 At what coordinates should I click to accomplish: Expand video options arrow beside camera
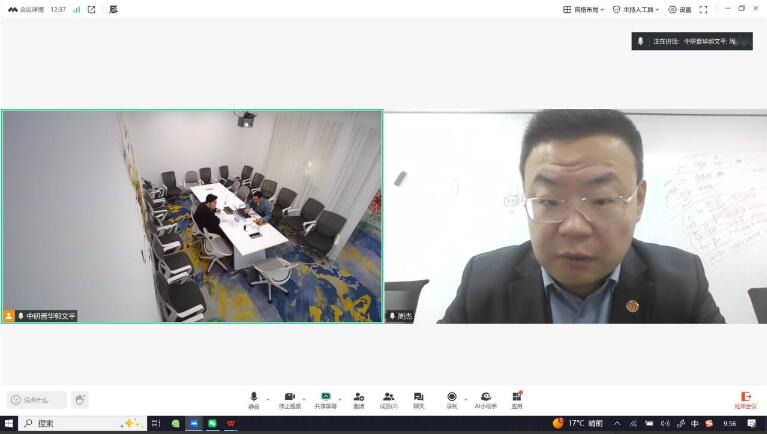click(x=304, y=397)
